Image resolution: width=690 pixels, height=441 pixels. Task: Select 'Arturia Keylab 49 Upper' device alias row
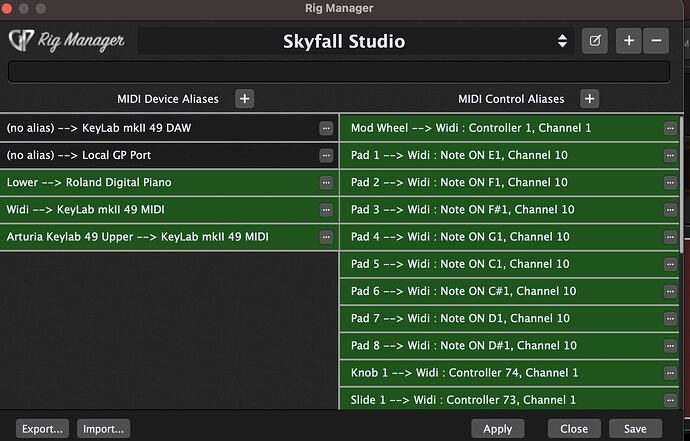tap(169, 237)
